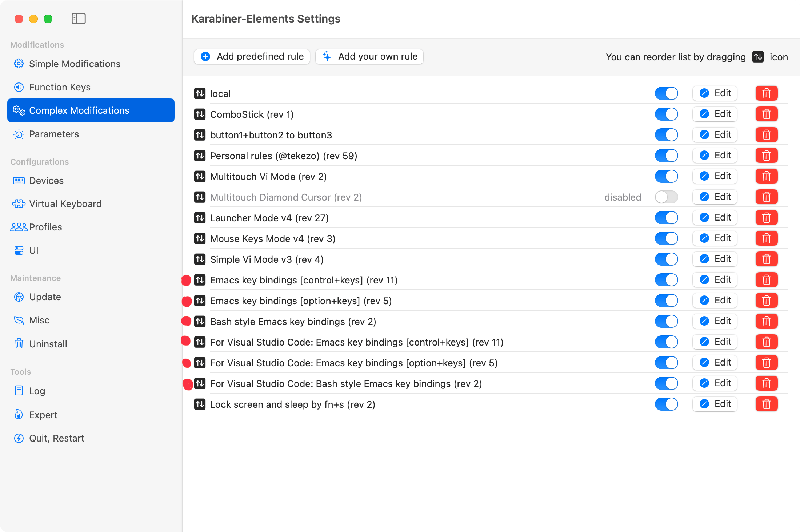800x532 pixels.
Task: Delete the Personal rules (@tekezo) rule
Action: (767, 156)
